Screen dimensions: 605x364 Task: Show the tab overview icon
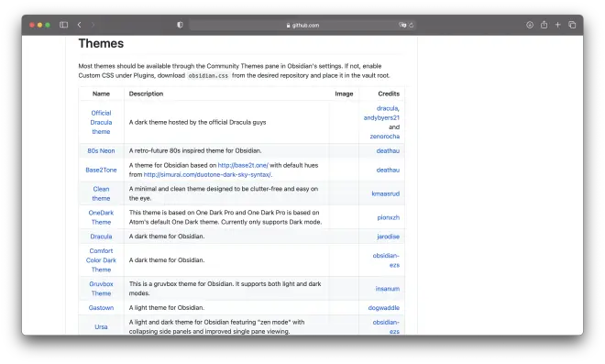[x=572, y=25]
